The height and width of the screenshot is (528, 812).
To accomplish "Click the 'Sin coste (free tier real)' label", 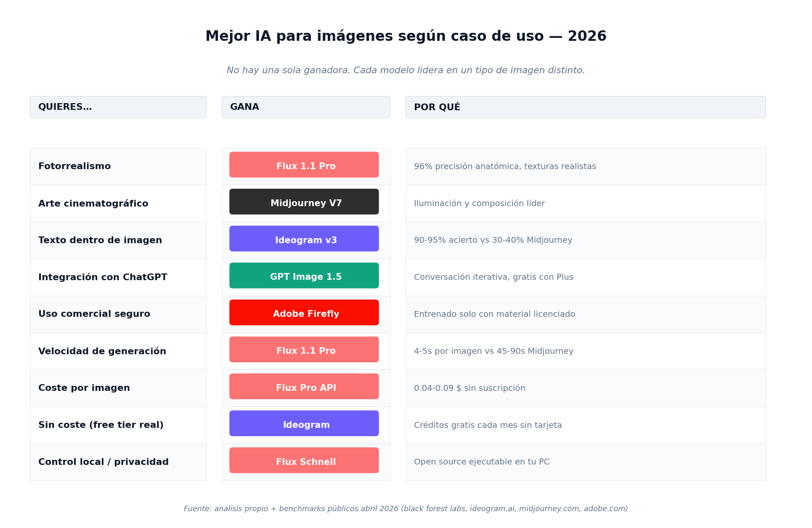I will pos(101,425).
